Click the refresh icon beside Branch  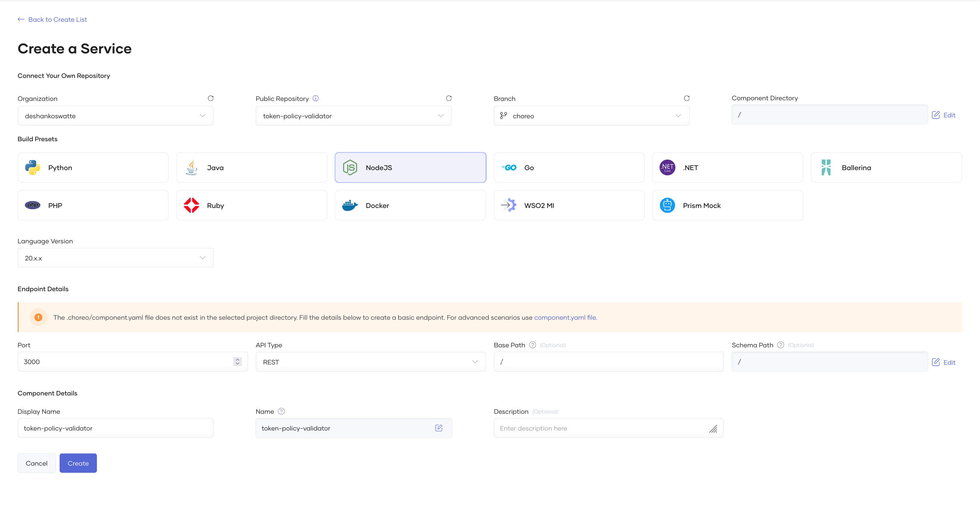point(687,98)
